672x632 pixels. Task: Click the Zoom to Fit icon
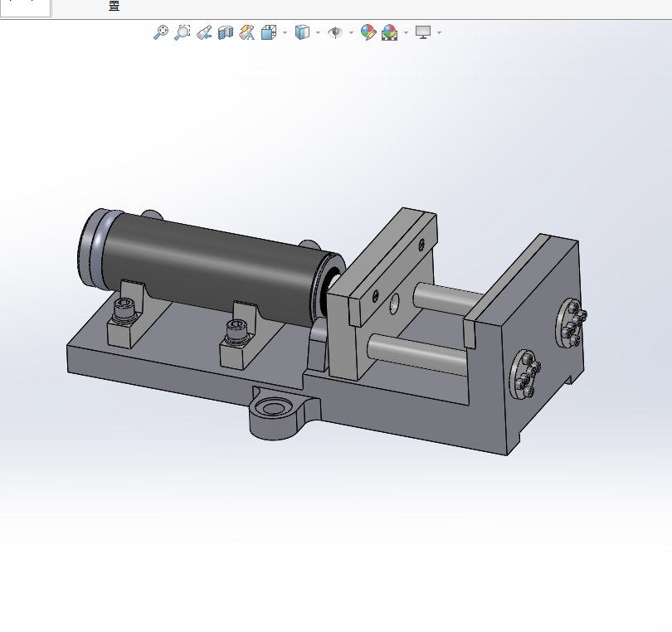point(161,32)
